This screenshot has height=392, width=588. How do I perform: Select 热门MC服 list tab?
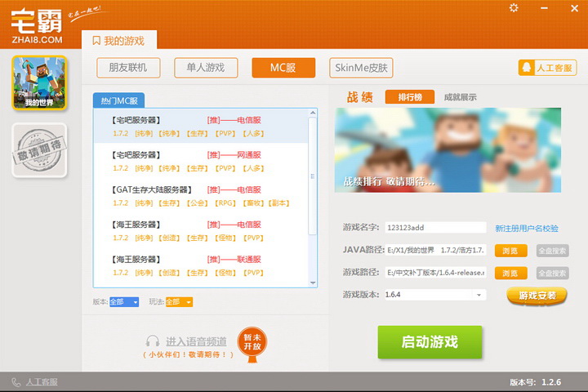point(119,100)
